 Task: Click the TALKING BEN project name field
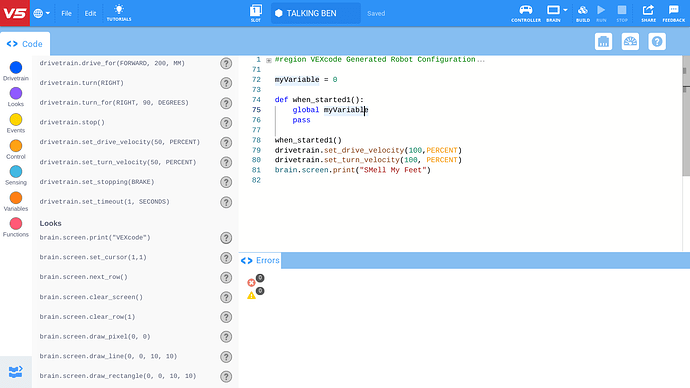pyautogui.click(x=316, y=13)
